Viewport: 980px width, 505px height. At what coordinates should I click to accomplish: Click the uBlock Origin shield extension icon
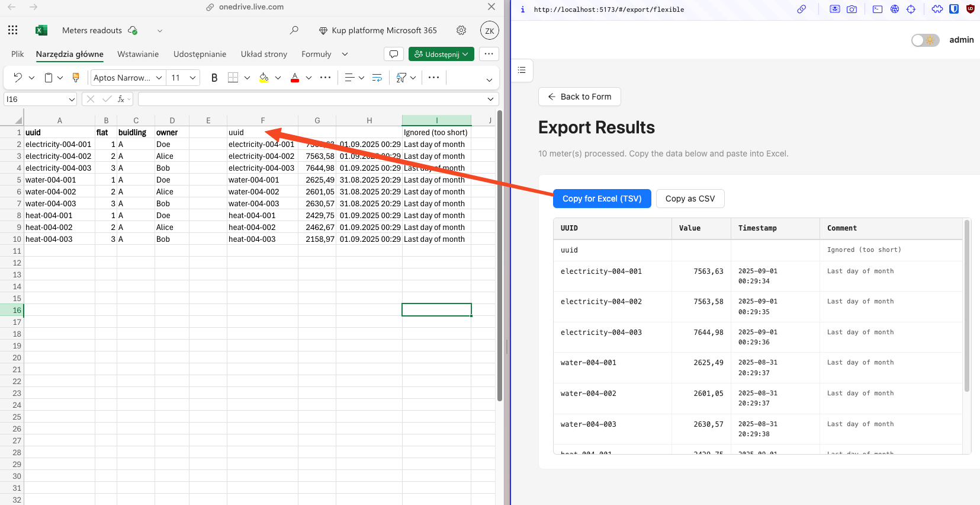[x=970, y=9]
